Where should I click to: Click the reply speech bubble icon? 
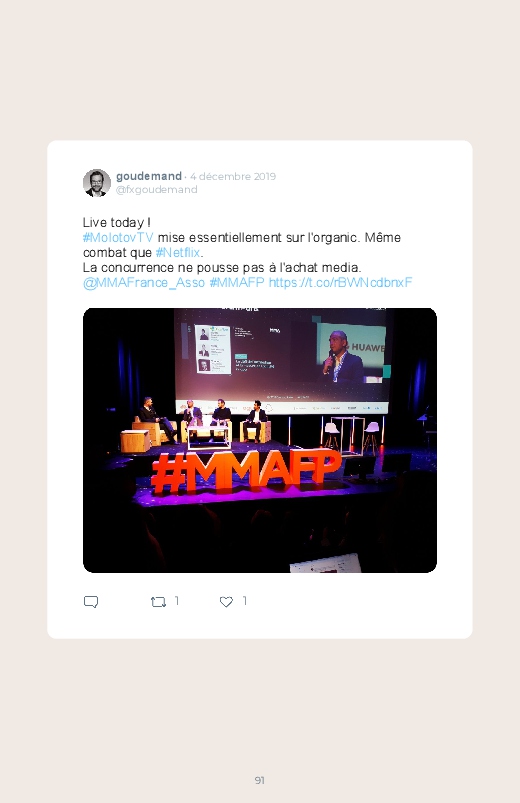coord(91,601)
